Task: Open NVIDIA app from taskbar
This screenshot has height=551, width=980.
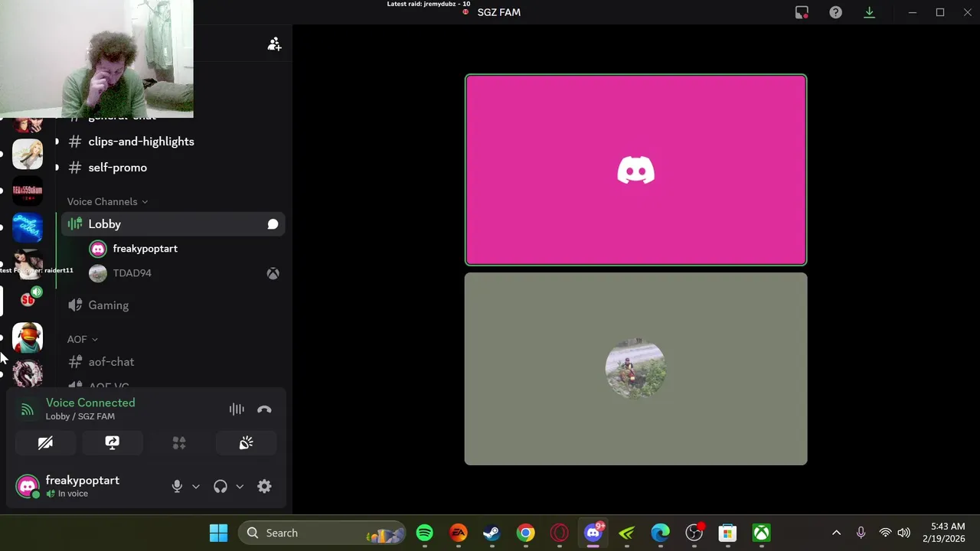Action: [626, 533]
